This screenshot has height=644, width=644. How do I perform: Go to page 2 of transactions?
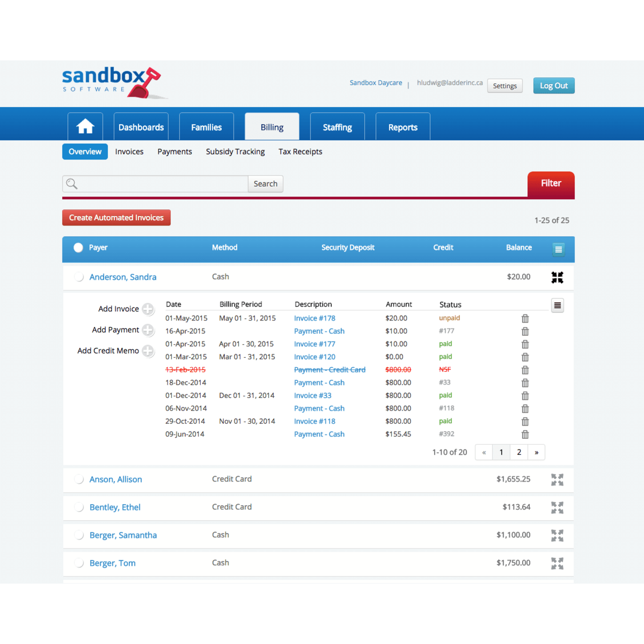pyautogui.click(x=519, y=452)
